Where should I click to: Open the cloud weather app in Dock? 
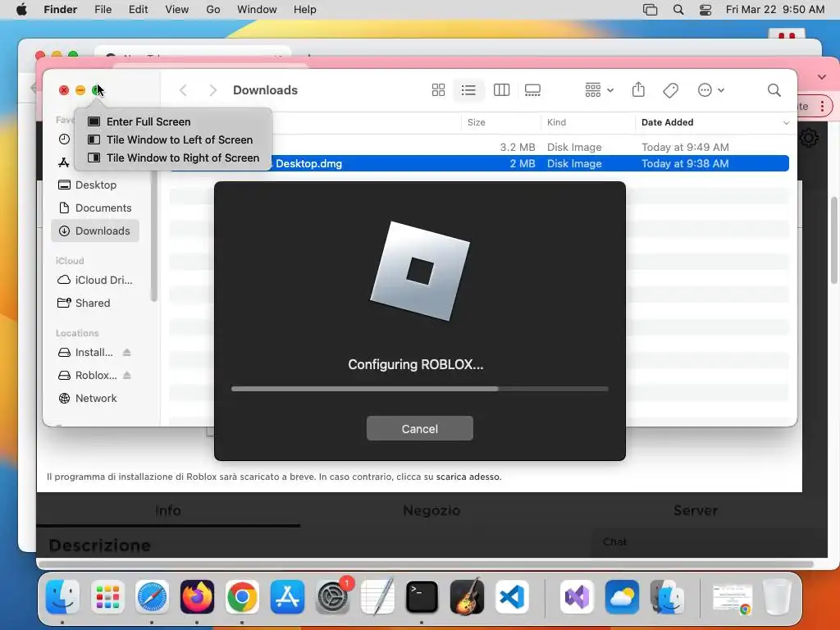point(622,597)
